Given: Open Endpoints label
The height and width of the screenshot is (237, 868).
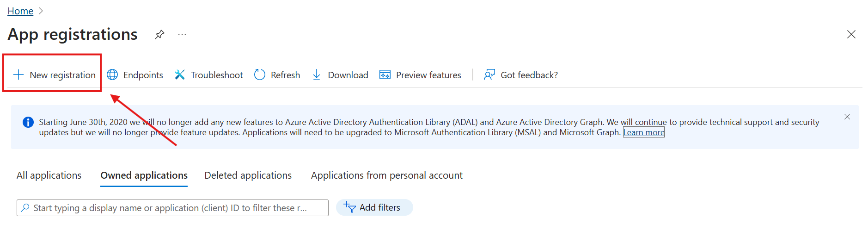Looking at the screenshot, I should click(x=143, y=75).
